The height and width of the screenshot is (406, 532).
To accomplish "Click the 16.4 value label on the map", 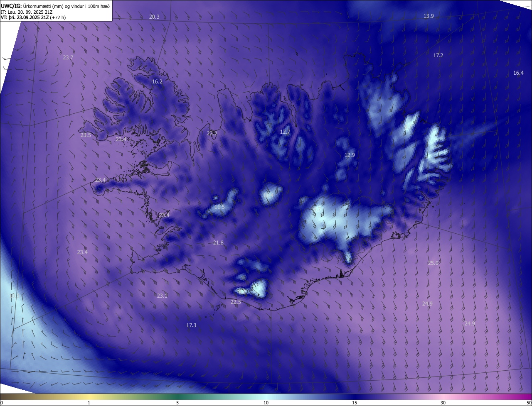I will coord(518,73).
